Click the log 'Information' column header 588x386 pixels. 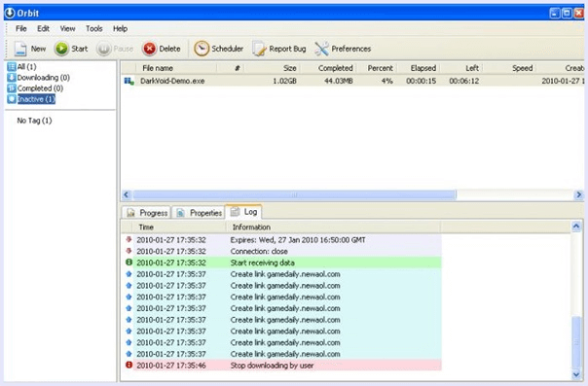click(251, 228)
